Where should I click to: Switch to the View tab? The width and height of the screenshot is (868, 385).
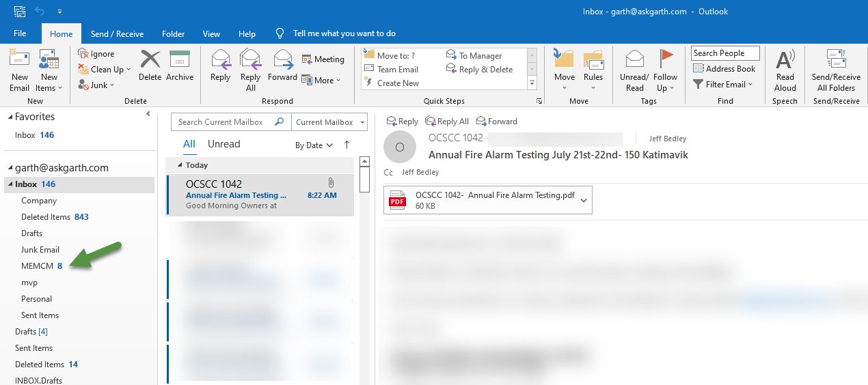[211, 33]
